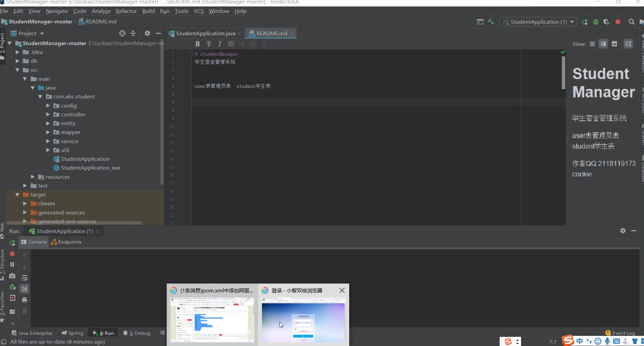Screen dimensions: 644x346
Task: Switch to the Endpoints tab
Action: click(x=66, y=242)
